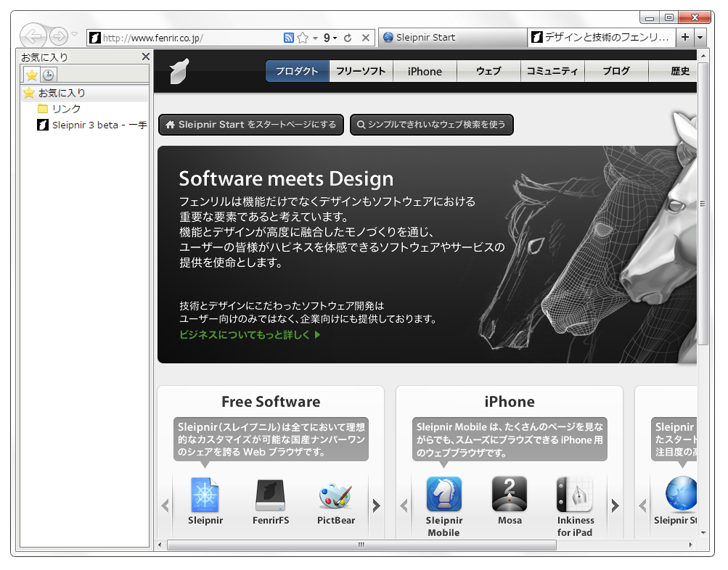The image size is (728, 570).
Task: Click Sleipnir Start をスタートページにする button
Action: pyautogui.click(x=250, y=125)
